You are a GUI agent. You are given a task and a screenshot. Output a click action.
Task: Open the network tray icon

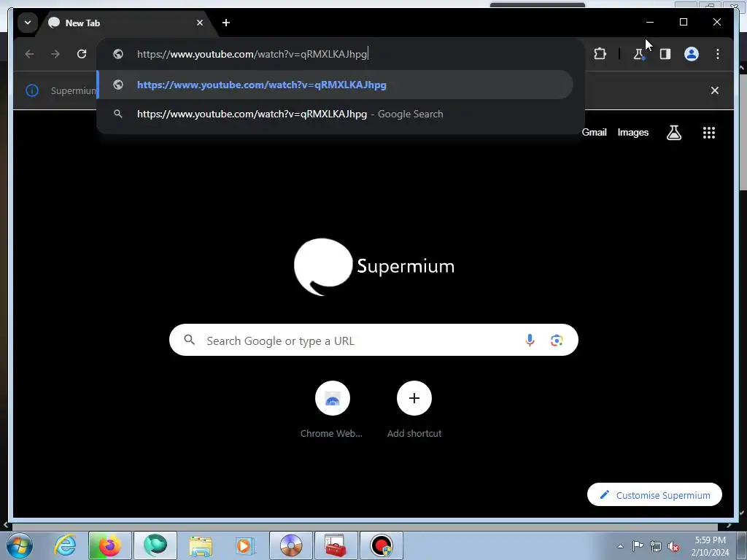[656, 546]
